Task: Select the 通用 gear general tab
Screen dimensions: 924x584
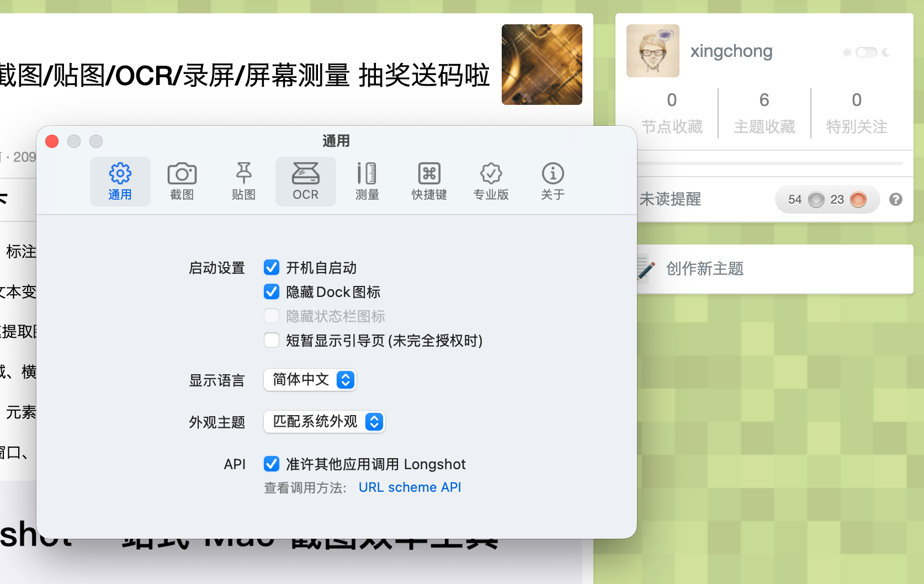Action: [120, 182]
